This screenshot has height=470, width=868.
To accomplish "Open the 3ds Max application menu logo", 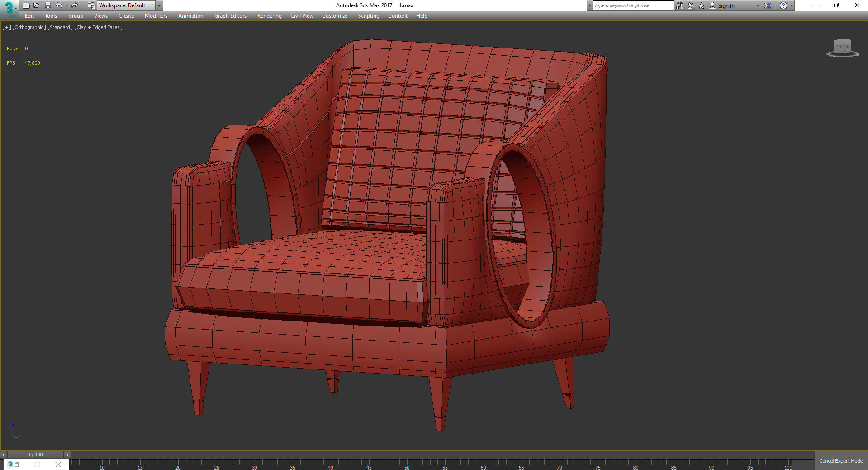I will pyautogui.click(x=9, y=8).
